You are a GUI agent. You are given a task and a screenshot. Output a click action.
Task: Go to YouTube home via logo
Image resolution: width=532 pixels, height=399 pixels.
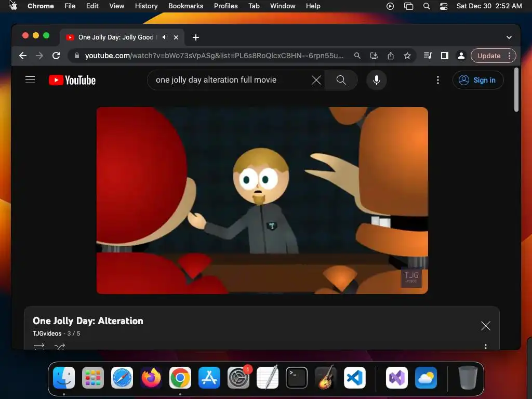click(x=72, y=80)
